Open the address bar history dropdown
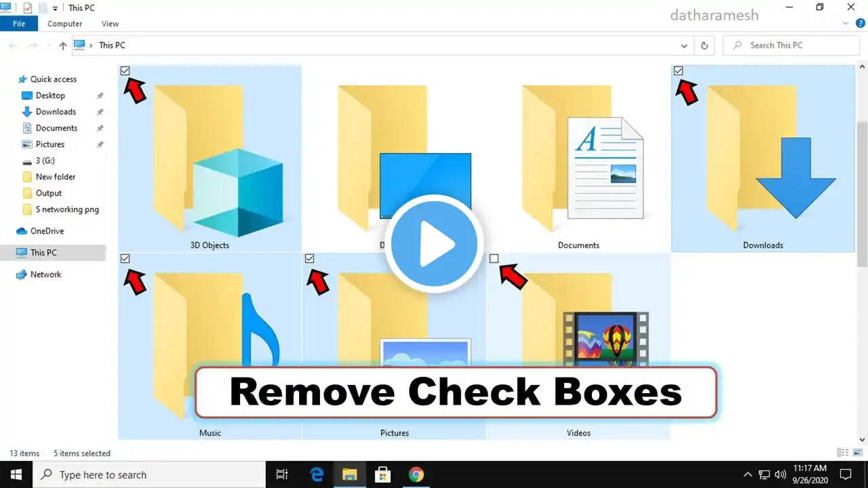The width and height of the screenshot is (868, 488). (x=684, y=45)
